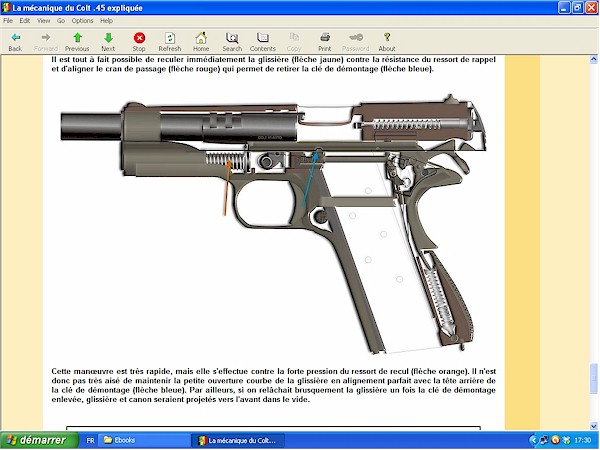Open the File menu
600x450 pixels.
[8, 21]
